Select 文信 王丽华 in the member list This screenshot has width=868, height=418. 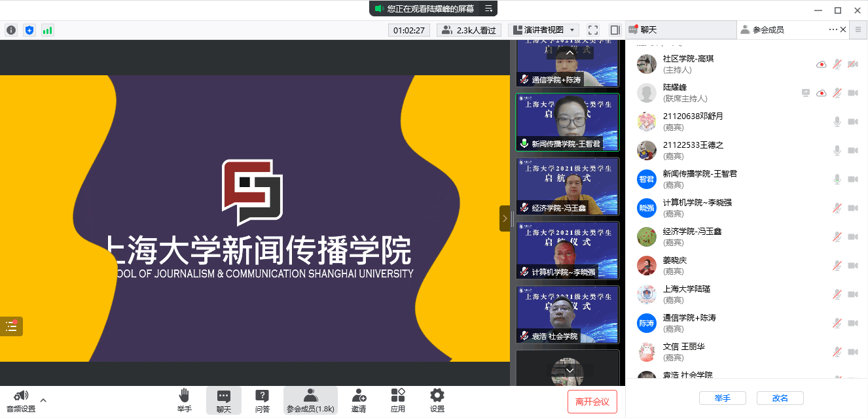coord(747,352)
